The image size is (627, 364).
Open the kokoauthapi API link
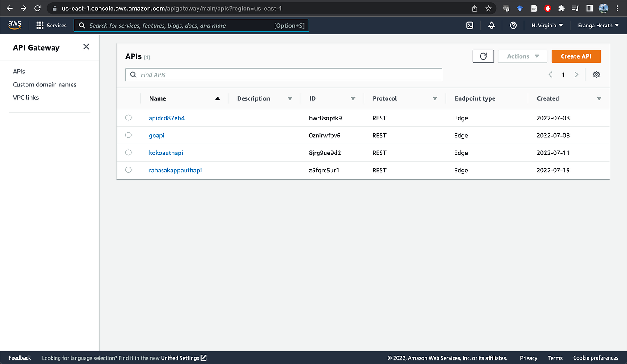166,153
